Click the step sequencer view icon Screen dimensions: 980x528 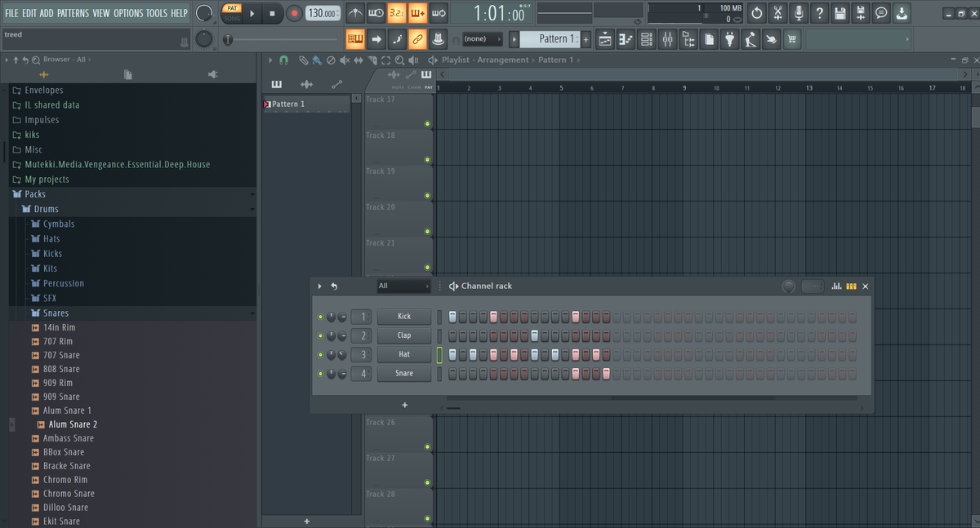pos(851,286)
